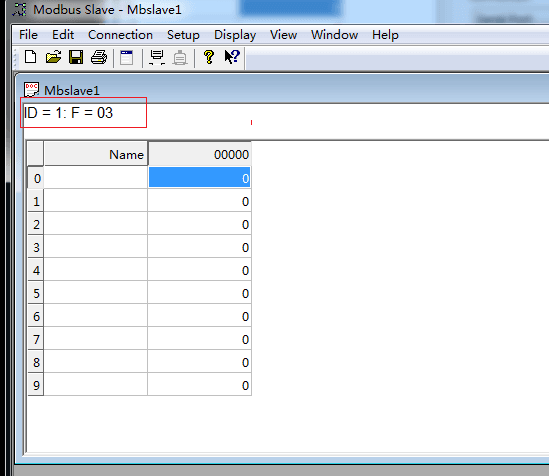Select the value cell in row 9
Screen dimensions: 549x476
[x=200, y=384]
